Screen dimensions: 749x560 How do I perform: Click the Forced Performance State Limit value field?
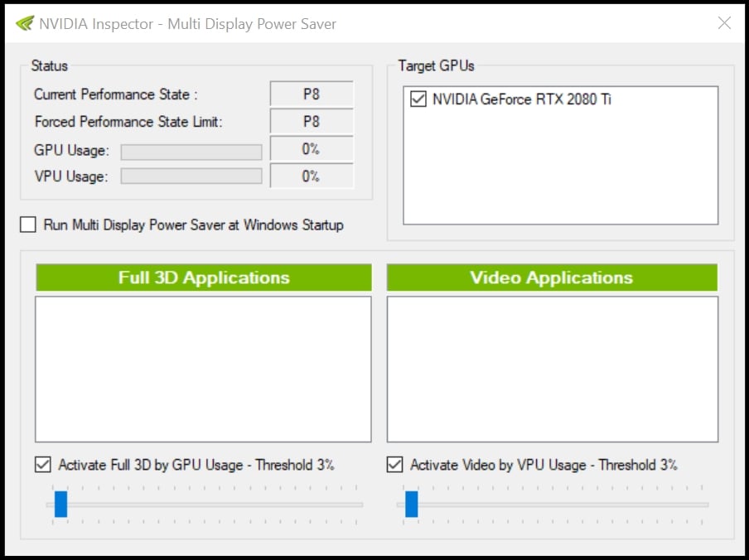(x=312, y=121)
